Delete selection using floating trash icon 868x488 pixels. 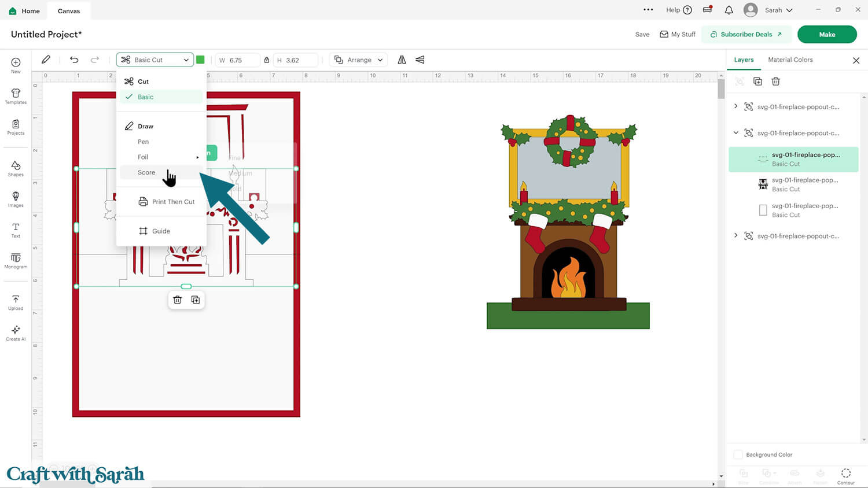pos(178,300)
